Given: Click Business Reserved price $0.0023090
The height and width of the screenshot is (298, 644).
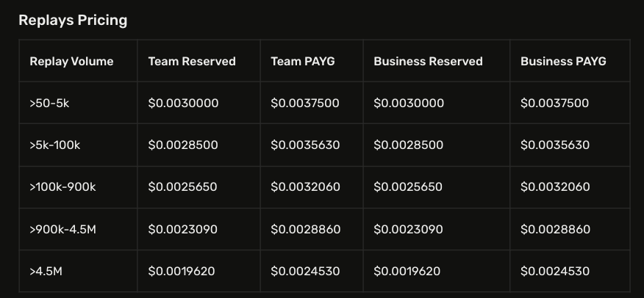Looking at the screenshot, I should [408, 230].
